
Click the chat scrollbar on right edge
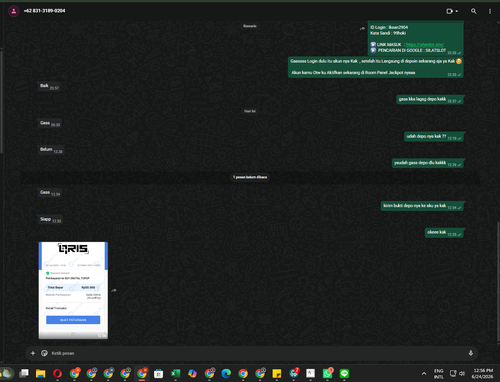click(498, 282)
